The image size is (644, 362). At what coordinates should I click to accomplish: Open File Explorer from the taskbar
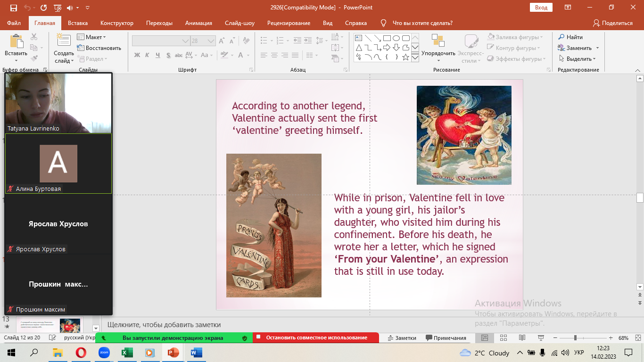tap(58, 353)
